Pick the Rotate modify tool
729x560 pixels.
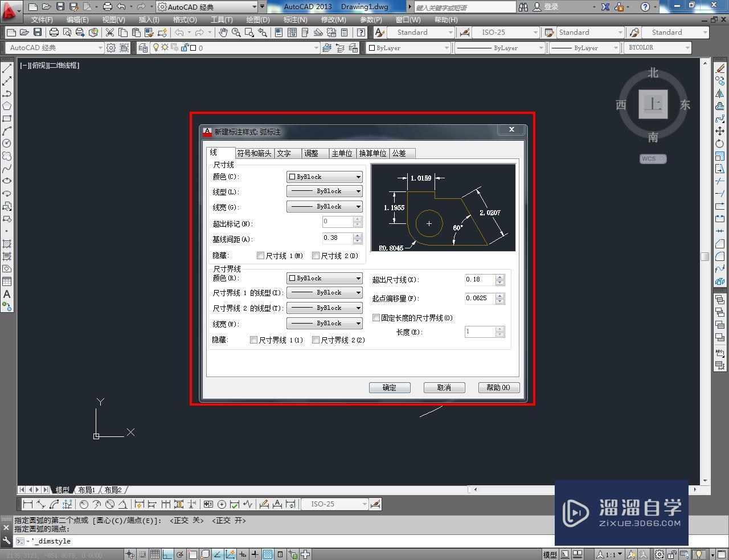tap(720, 144)
